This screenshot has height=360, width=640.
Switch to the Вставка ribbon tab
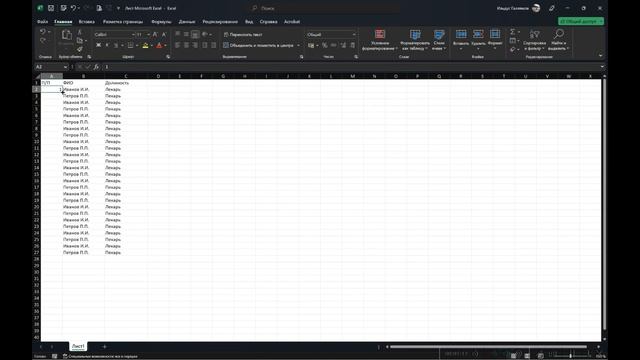pos(87,22)
